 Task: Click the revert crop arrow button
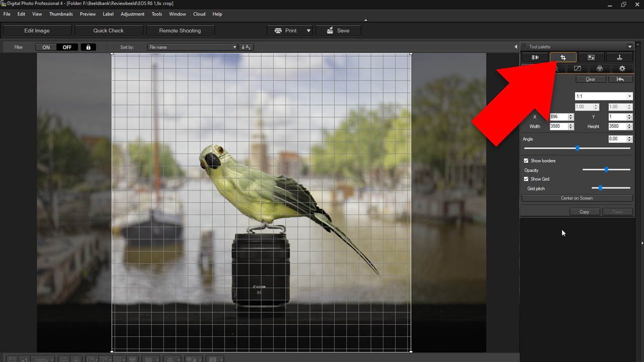click(620, 79)
